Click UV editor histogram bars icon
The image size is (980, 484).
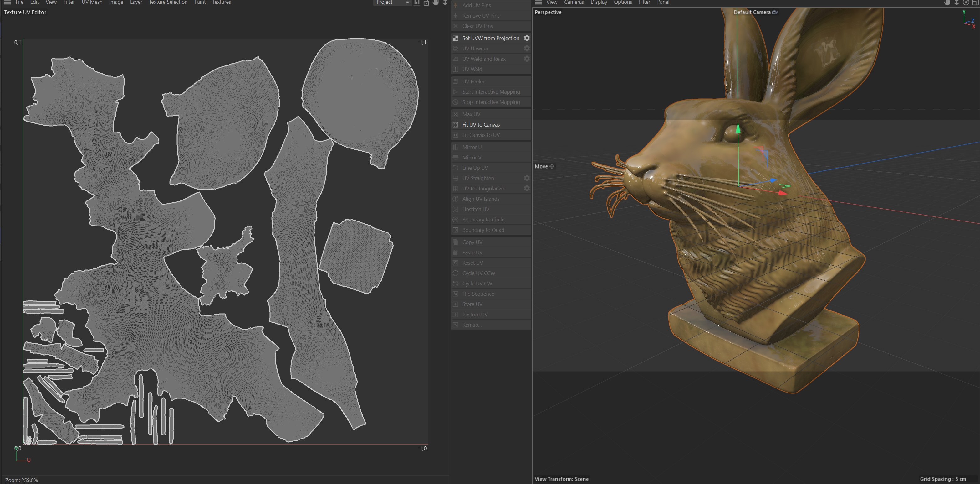[x=417, y=2]
